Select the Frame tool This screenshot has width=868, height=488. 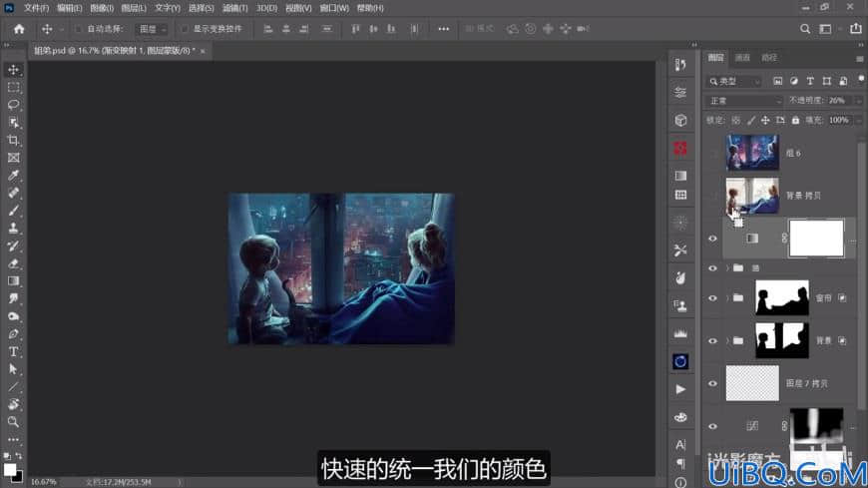13,158
